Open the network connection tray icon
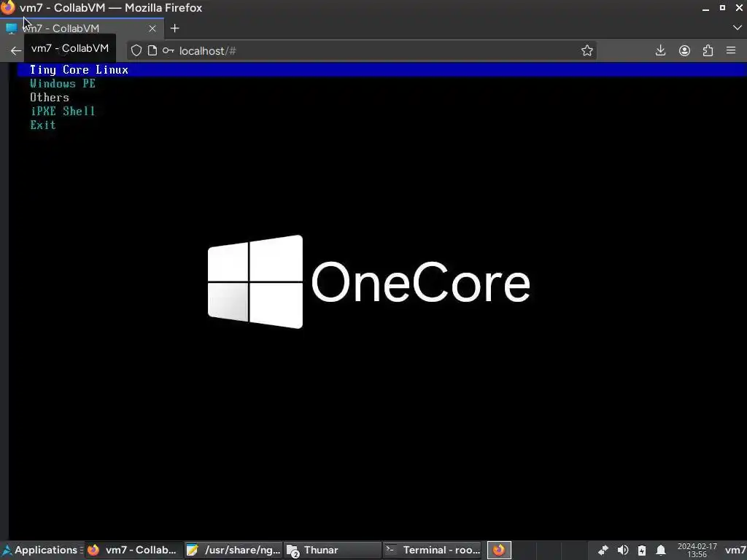 point(603,551)
